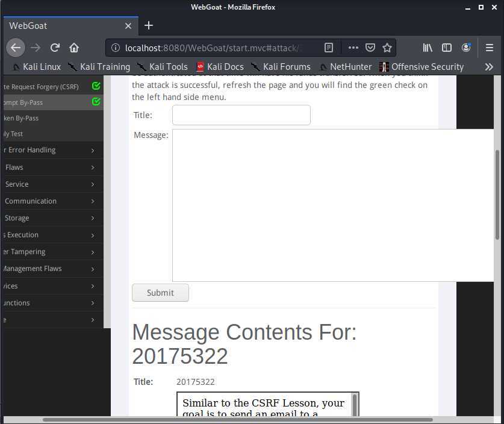This screenshot has height=424, width=504.
Task: Show sidebars icon in toolbar
Action: 446,48
